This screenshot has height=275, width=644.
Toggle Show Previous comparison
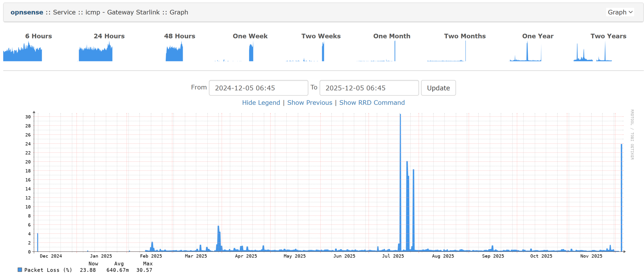click(x=309, y=103)
